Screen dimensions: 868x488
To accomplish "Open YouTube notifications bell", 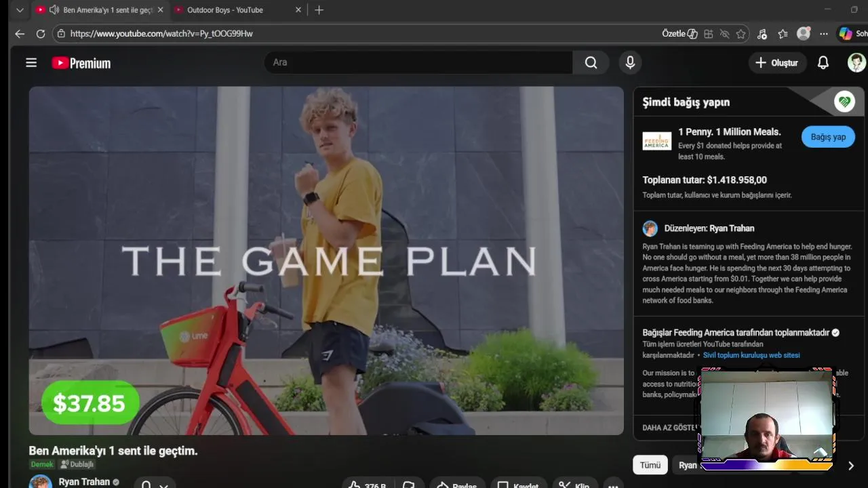I will [x=823, y=62].
